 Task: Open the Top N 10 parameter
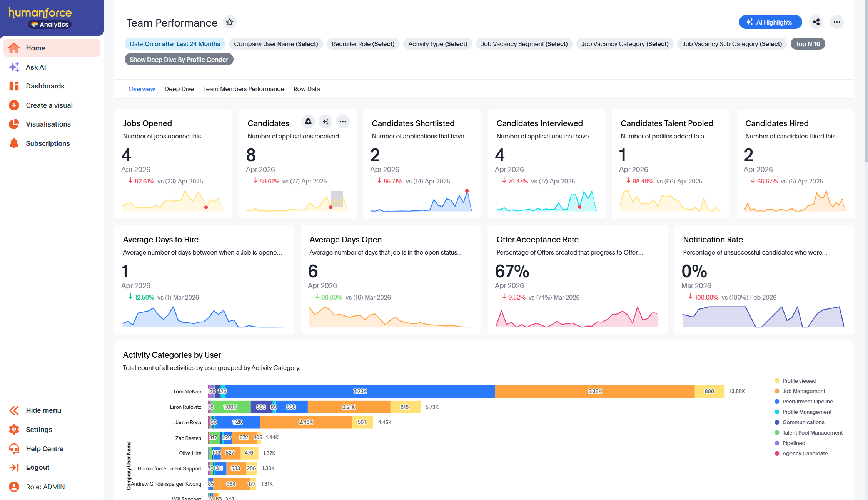point(808,44)
